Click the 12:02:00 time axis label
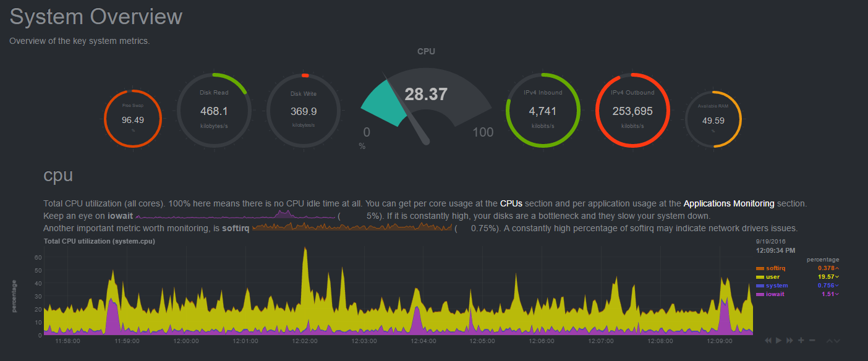868x361 pixels. coord(304,341)
